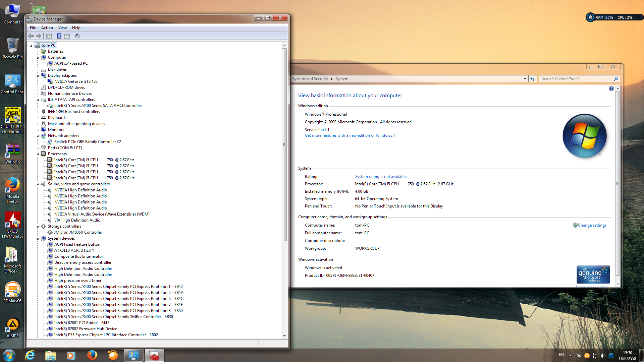This screenshot has width=644, height=362.
Task: Expand the Keyboards tree node
Action: [x=38, y=118]
